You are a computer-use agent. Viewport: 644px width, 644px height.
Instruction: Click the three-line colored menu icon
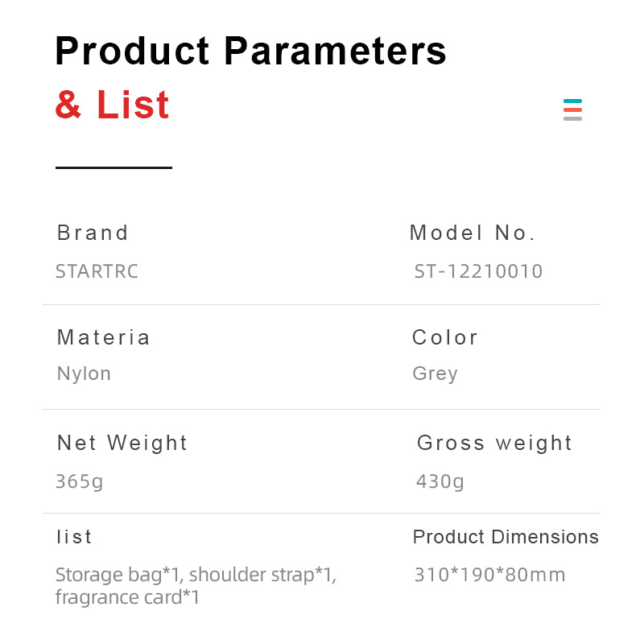pyautogui.click(x=572, y=109)
